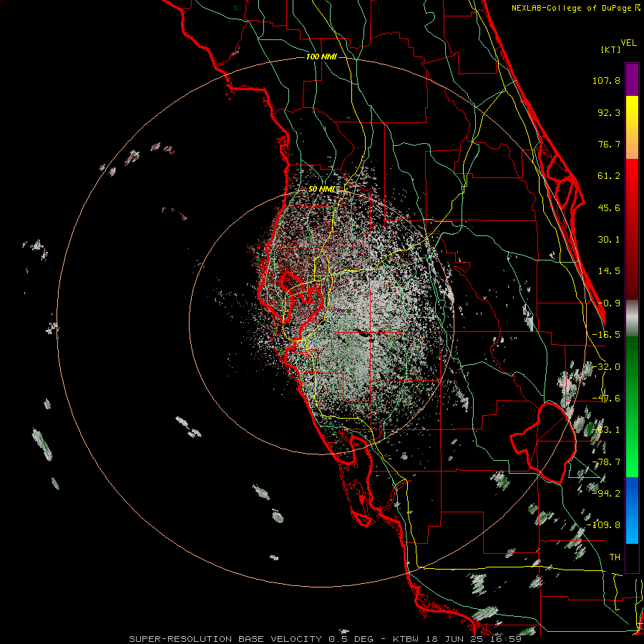Click the TH label on the legend
The height and width of the screenshot is (644, 644).
[615, 557]
